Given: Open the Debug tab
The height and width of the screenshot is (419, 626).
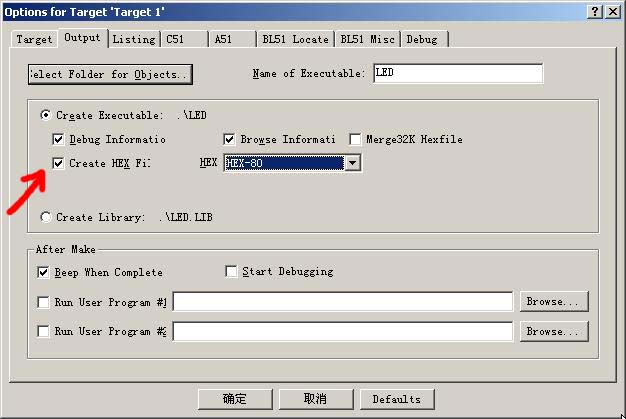Looking at the screenshot, I should pos(422,39).
